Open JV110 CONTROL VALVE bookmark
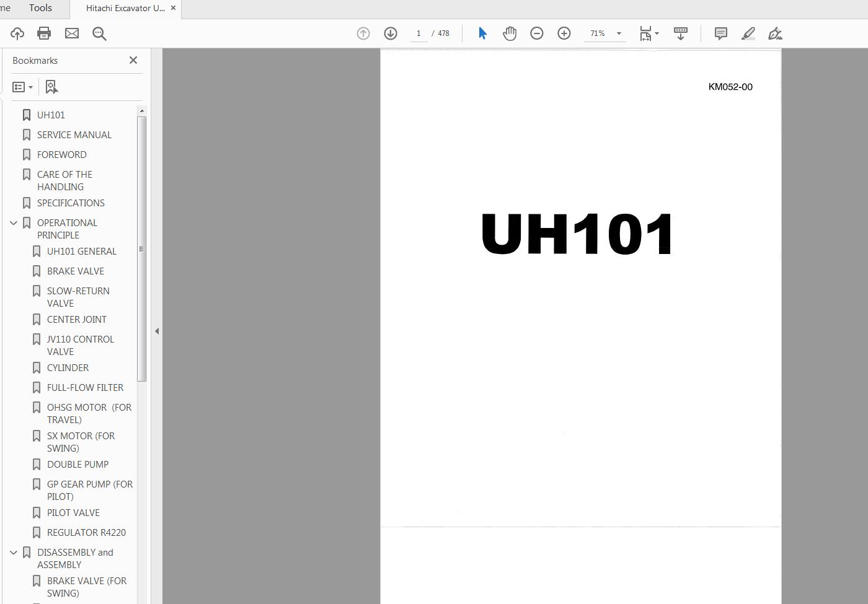This screenshot has width=868, height=604. coord(81,346)
